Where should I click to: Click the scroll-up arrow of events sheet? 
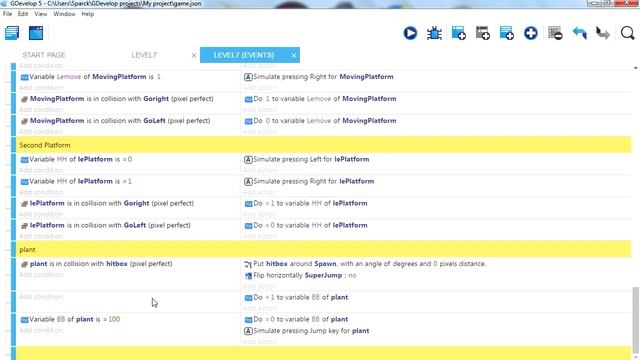(x=636, y=67)
